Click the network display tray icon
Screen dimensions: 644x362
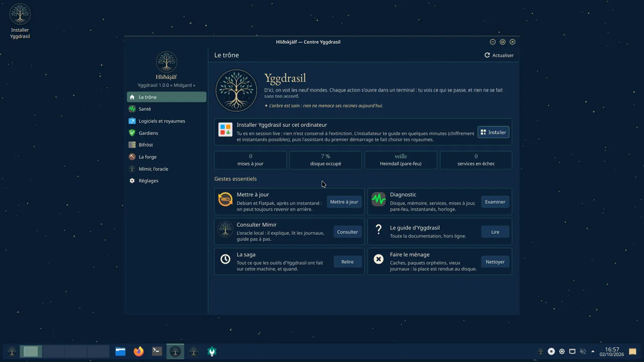[572, 351]
